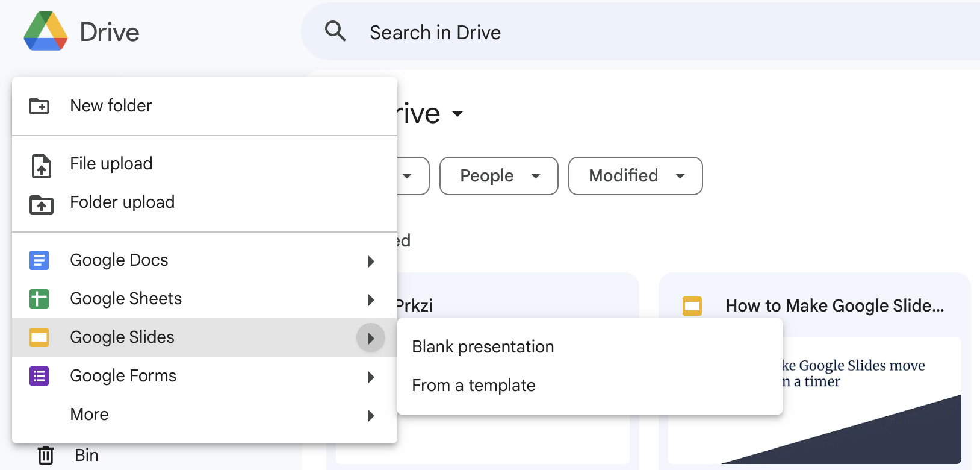Expand the Google Sheets submenu arrow
The height and width of the screenshot is (470, 980).
point(371,299)
